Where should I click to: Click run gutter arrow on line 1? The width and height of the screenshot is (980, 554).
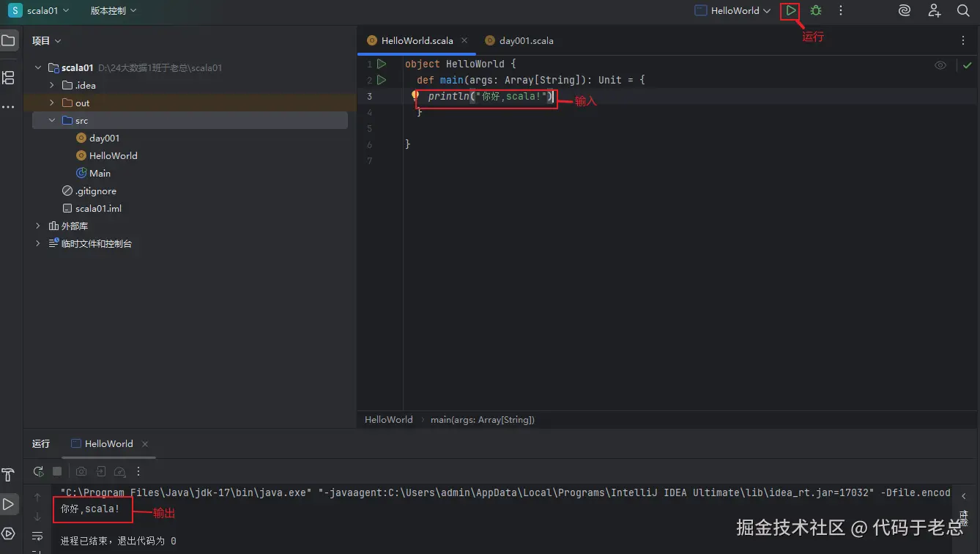[x=382, y=64]
